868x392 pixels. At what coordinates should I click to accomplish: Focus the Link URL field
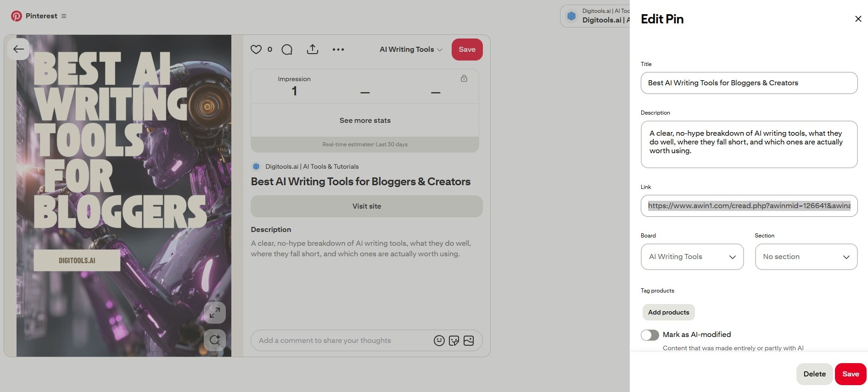coord(749,206)
